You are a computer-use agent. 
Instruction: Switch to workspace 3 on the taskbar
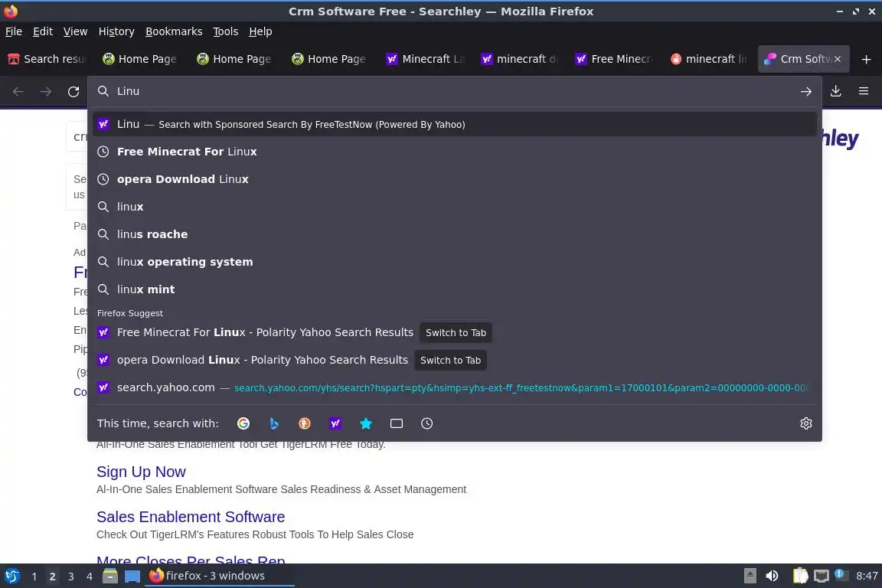[x=71, y=577]
